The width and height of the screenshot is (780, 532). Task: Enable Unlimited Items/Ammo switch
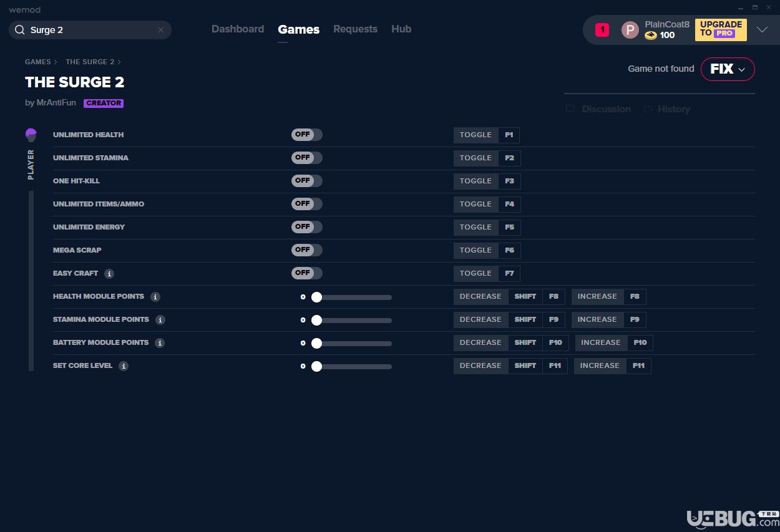(307, 204)
